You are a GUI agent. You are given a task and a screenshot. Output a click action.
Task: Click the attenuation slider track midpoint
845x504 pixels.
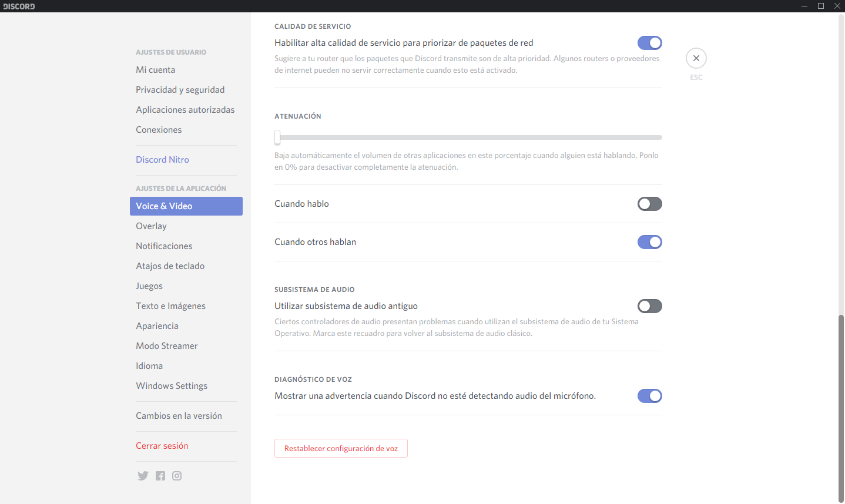[468, 137]
